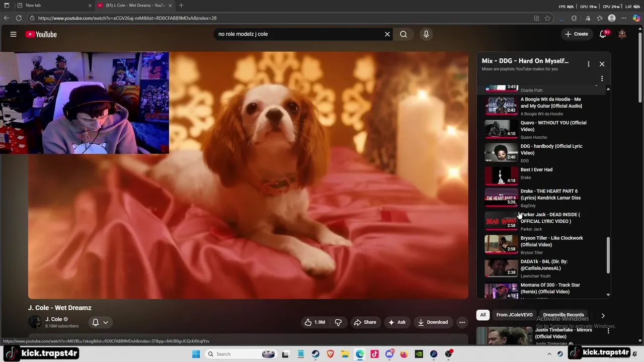Close the Mix playlist panel
644x362 pixels.
(x=602, y=64)
